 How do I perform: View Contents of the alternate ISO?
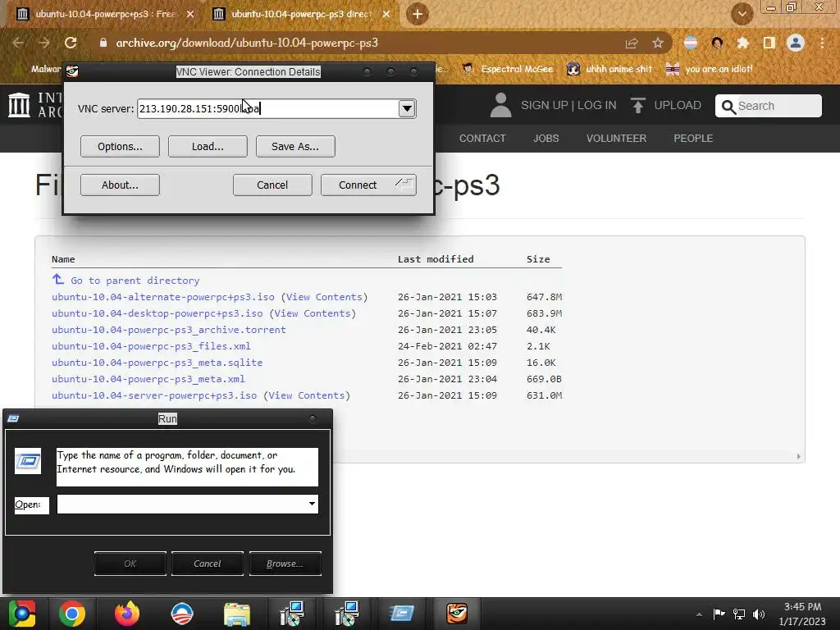click(324, 297)
